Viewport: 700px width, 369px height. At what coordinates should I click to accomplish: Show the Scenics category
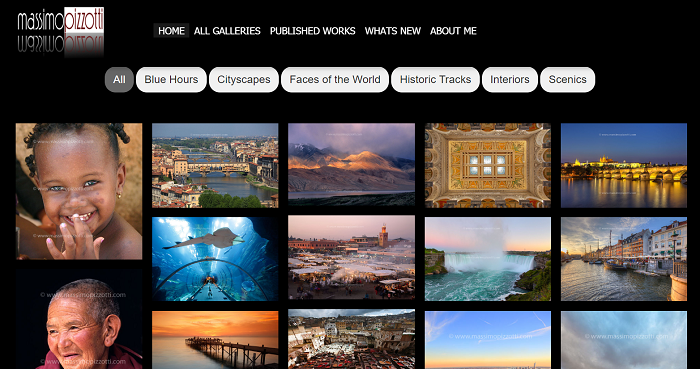pos(567,79)
